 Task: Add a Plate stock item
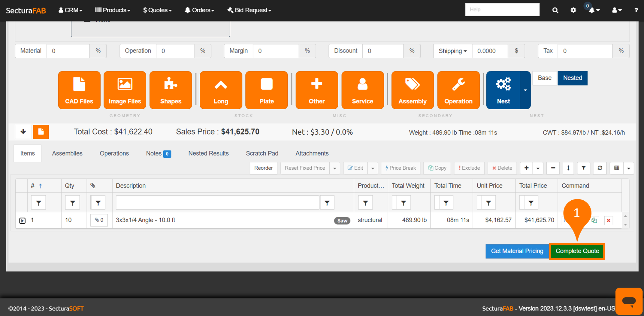point(266,90)
